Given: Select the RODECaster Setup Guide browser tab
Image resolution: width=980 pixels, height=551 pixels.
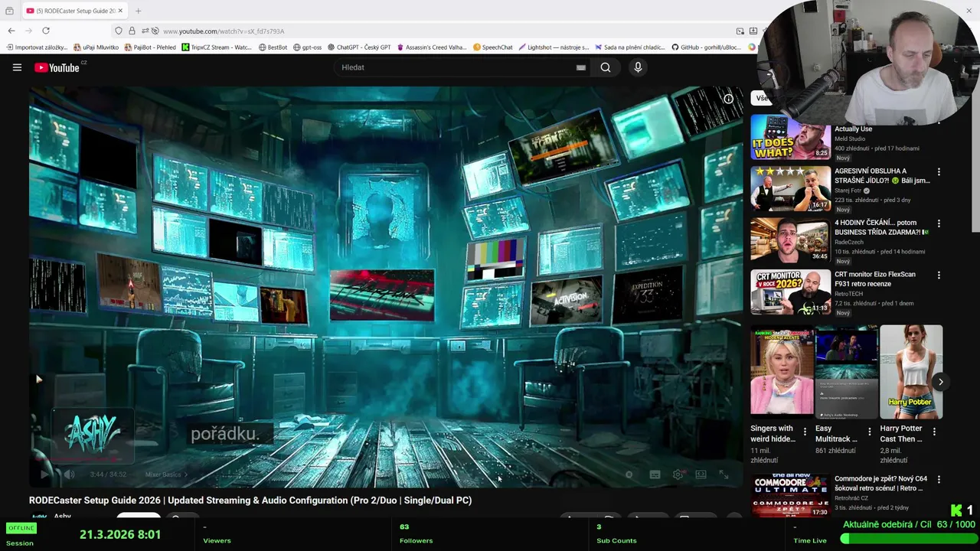Looking at the screenshot, I should tap(74, 11).
